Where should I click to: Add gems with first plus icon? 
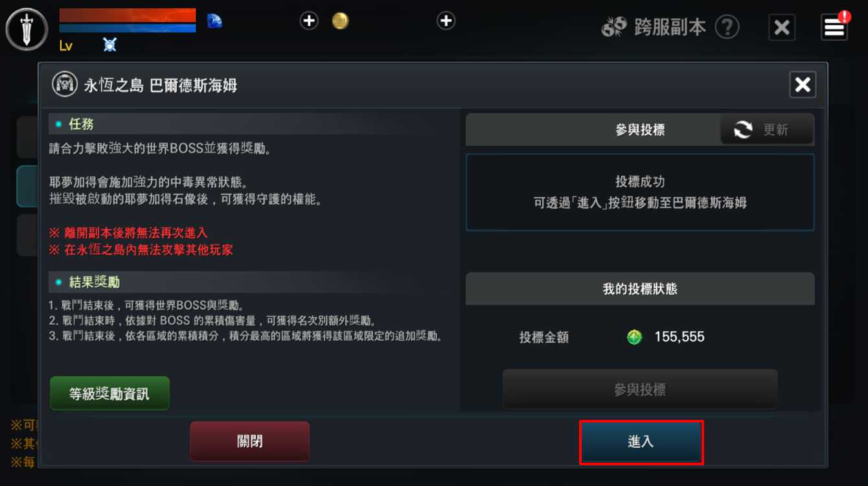(x=309, y=21)
